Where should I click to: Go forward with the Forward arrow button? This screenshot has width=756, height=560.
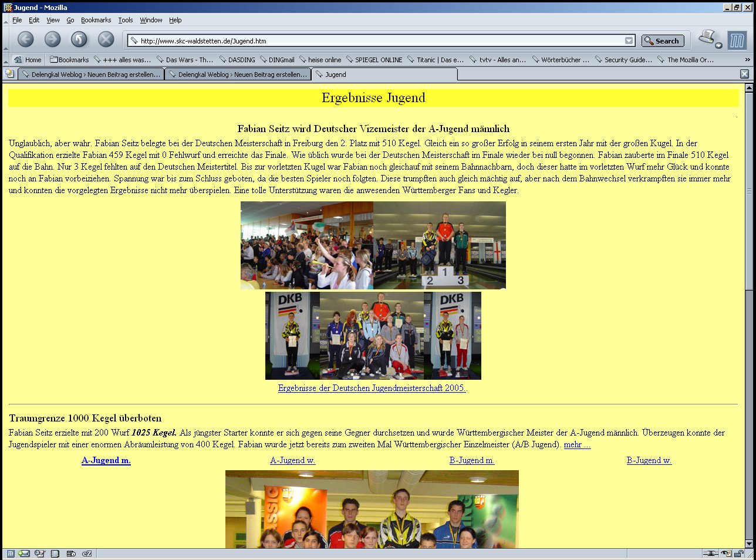click(x=52, y=39)
